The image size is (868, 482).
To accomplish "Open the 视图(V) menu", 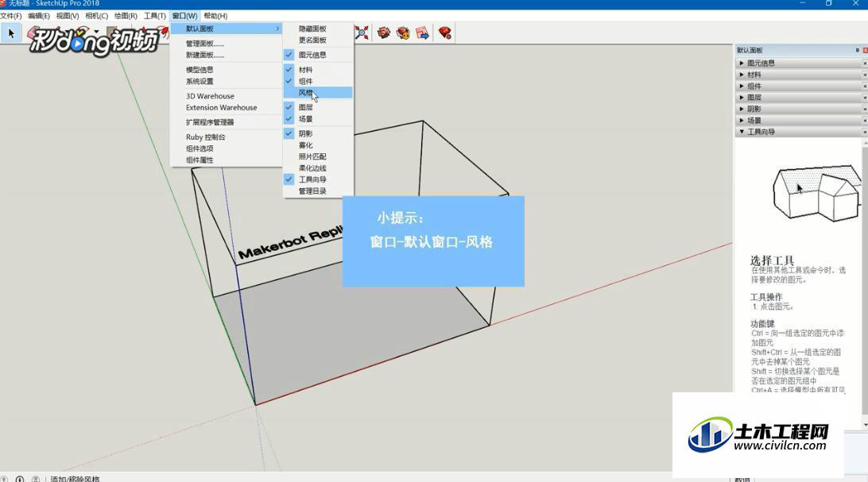I will (x=67, y=16).
